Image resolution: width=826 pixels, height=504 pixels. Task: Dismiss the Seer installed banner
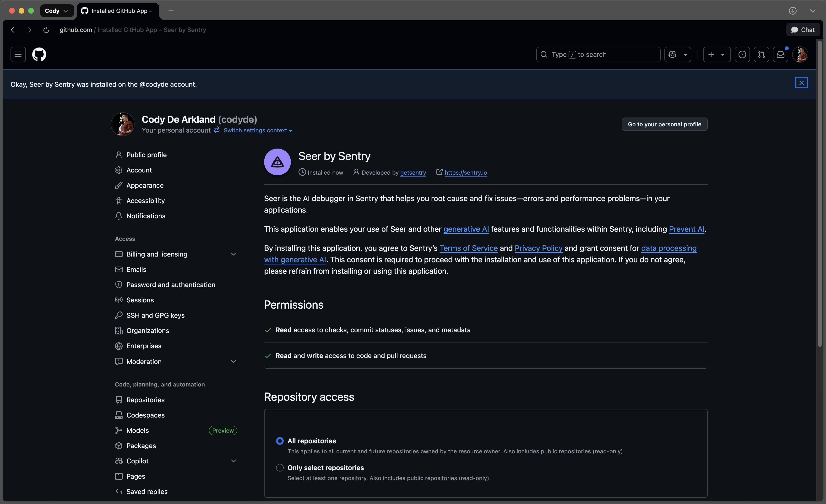(x=801, y=83)
